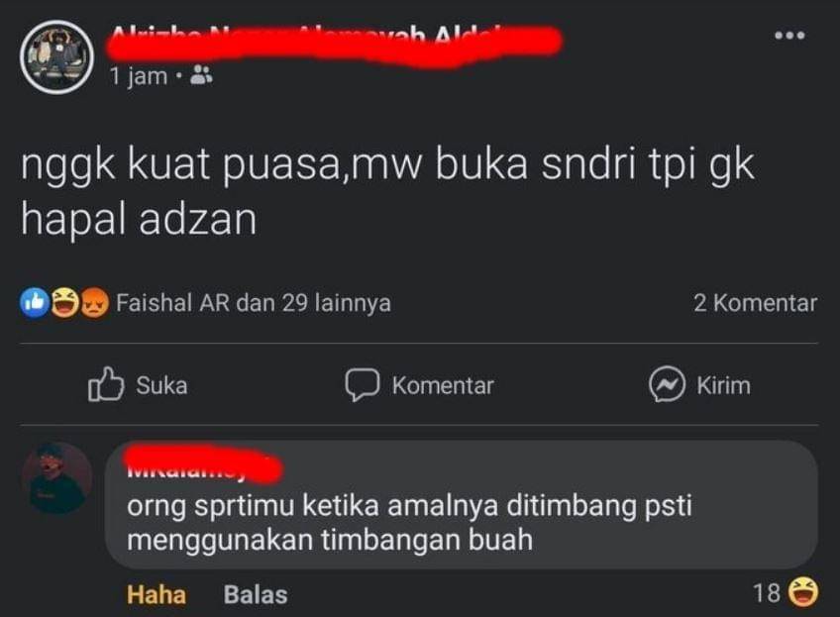The image size is (840, 617).
Task: Click the angry reaction icon
Action: pos(94,303)
